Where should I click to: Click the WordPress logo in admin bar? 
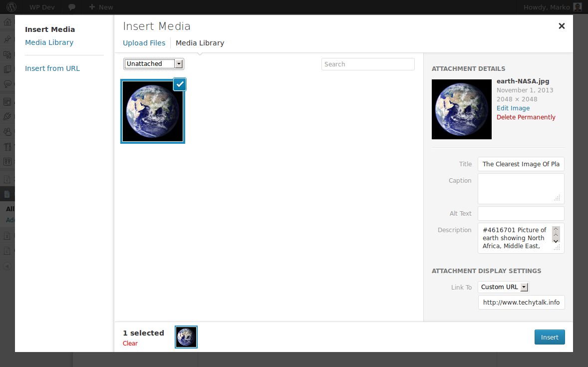pyautogui.click(x=11, y=7)
